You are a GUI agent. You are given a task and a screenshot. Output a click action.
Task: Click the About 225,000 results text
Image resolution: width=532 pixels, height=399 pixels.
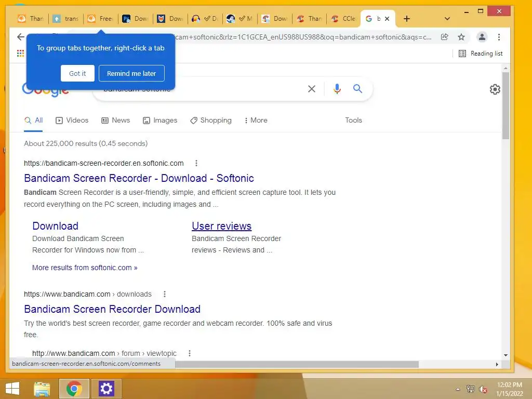pos(86,143)
